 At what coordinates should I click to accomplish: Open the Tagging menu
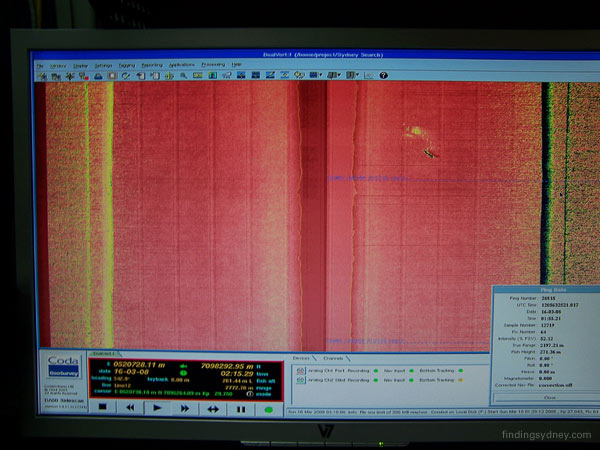tap(127, 65)
